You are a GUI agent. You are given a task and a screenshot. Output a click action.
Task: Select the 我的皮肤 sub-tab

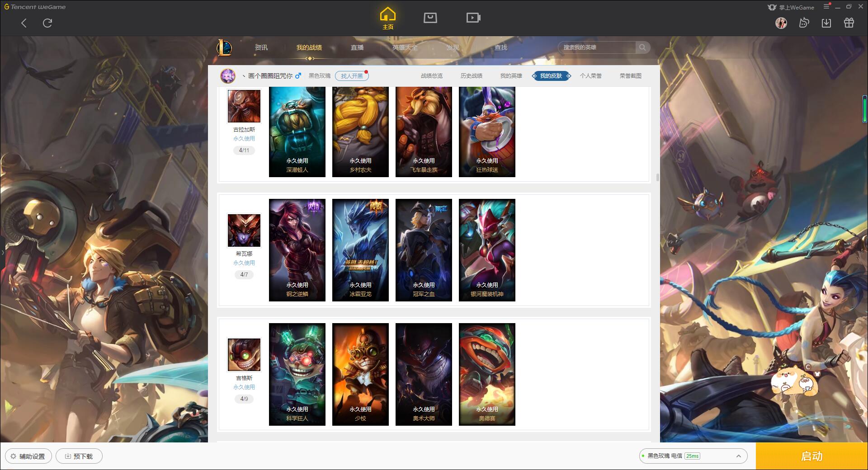551,76
